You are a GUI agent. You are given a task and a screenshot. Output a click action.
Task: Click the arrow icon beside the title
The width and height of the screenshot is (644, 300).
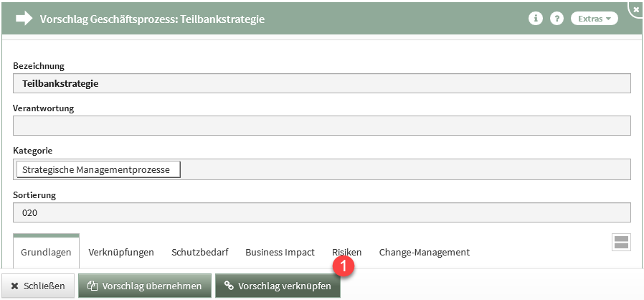point(24,19)
